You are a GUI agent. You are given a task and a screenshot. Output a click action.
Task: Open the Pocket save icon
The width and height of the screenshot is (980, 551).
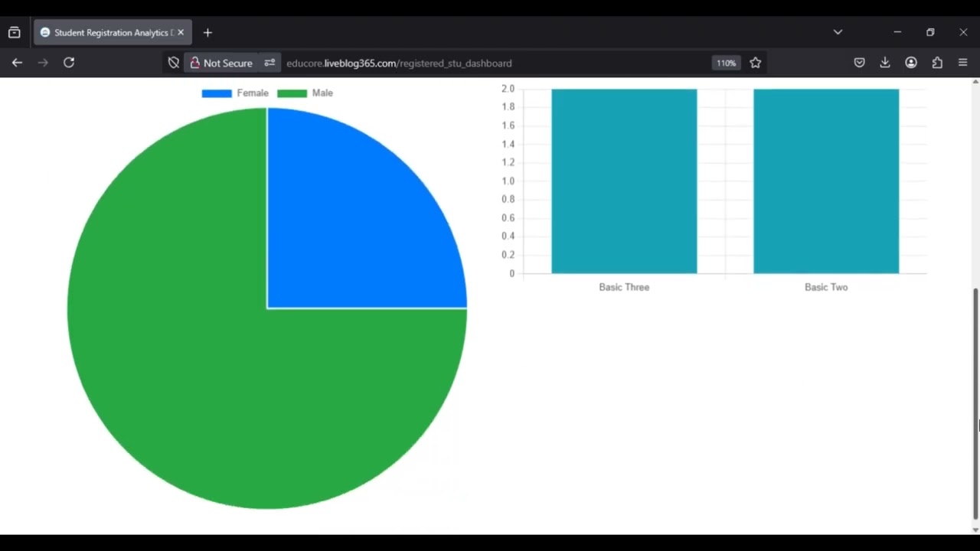(860, 63)
